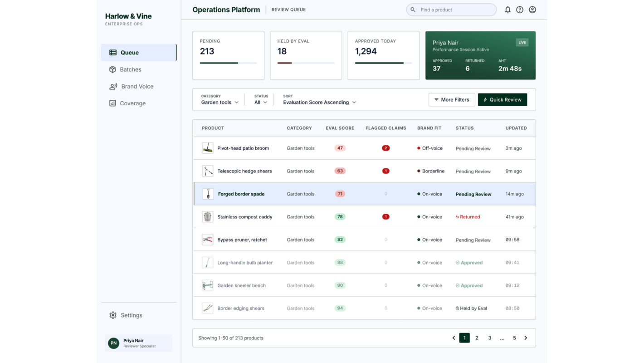Click the Pivot-head patio broom thumbnail
Image resolution: width=644 pixels, height=363 pixels.
[208, 148]
